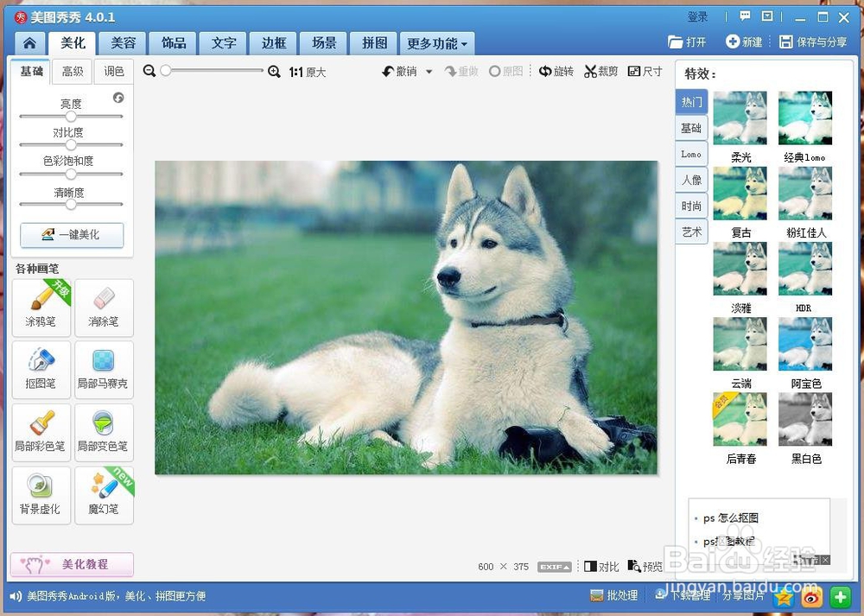Click the 重做 redo button
The width and height of the screenshot is (864, 616).
[461, 71]
